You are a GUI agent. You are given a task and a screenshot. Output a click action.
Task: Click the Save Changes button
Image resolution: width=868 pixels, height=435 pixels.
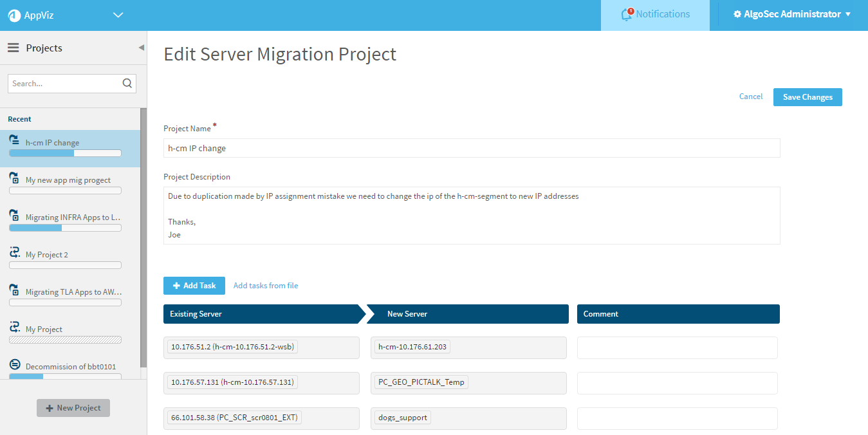[x=807, y=97]
